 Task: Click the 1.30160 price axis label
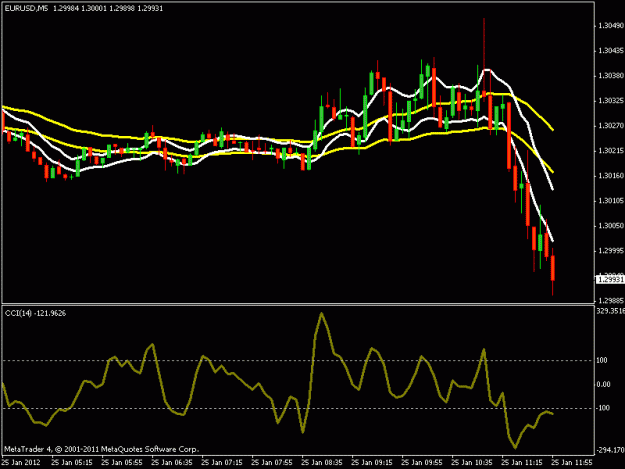point(611,176)
